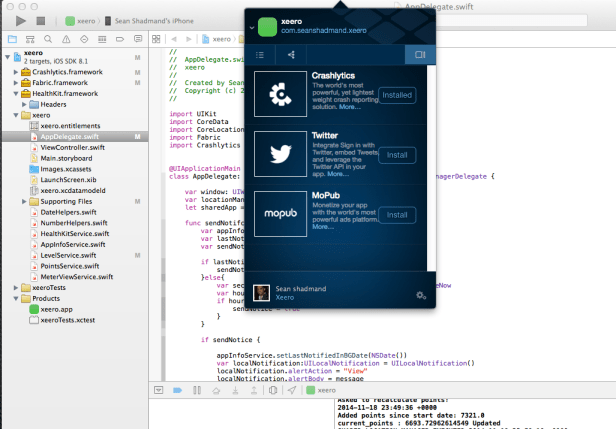
Task: Open the Project navigator folder icon
Action: [x=12, y=39]
